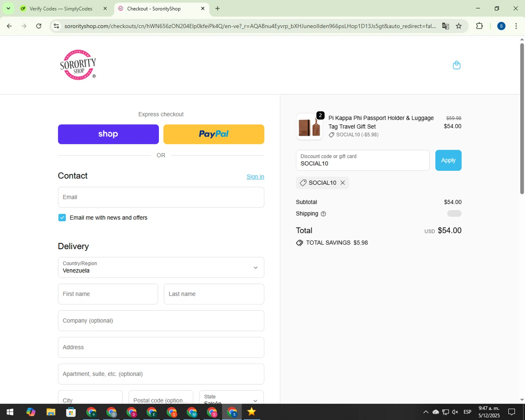Select the Checkout - SororityShop tab
This screenshot has height=420, width=525.
154,8
